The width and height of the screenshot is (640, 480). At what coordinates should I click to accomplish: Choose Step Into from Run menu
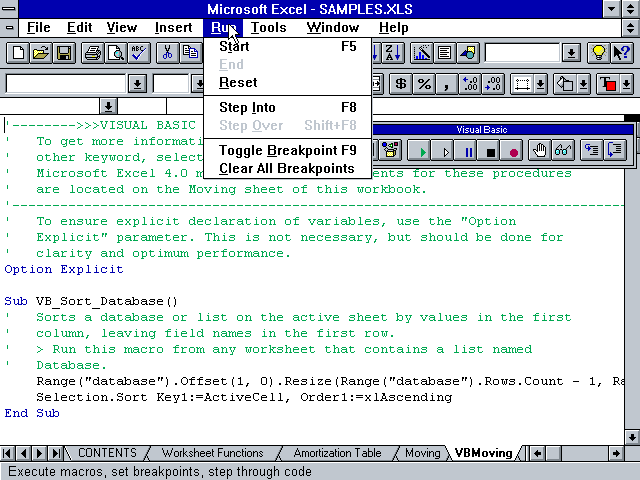pos(247,107)
